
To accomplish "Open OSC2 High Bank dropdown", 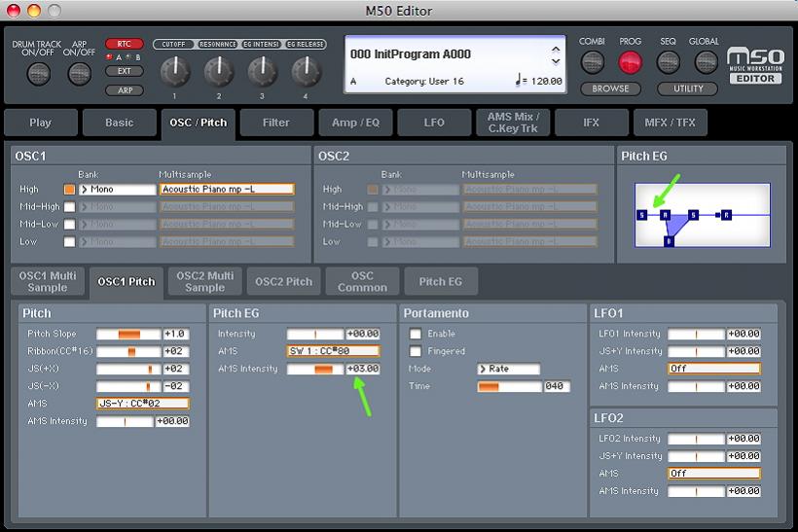I will pyautogui.click(x=420, y=190).
